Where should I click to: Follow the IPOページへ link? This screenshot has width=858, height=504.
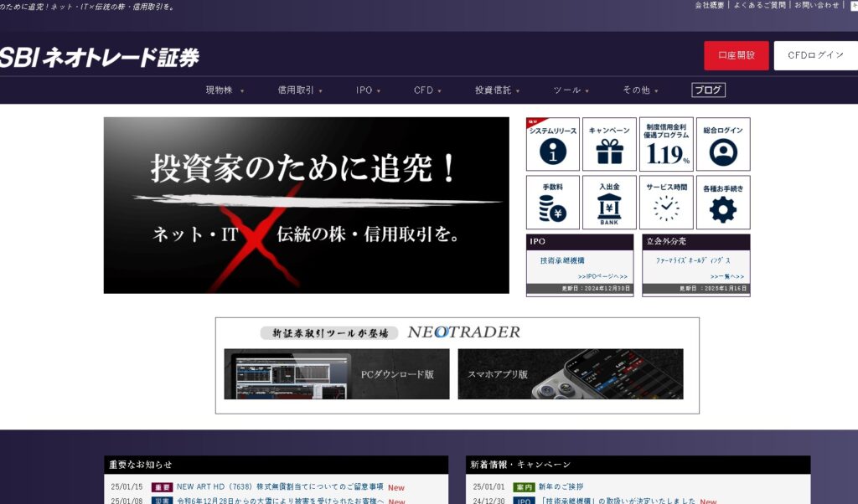602,276
